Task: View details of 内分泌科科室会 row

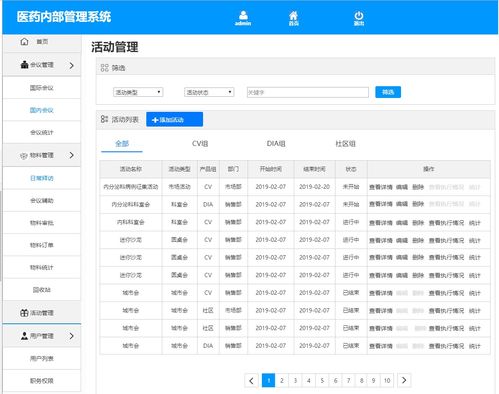Action: (381, 204)
